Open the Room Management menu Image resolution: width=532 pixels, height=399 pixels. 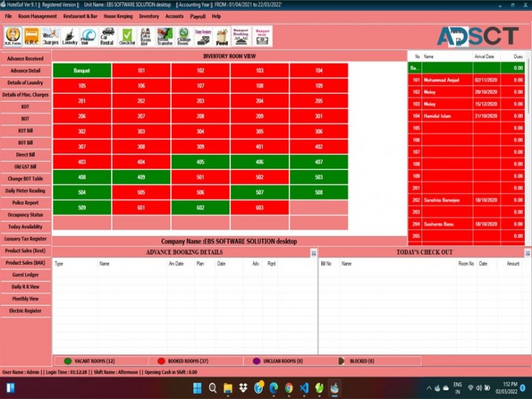(x=38, y=17)
